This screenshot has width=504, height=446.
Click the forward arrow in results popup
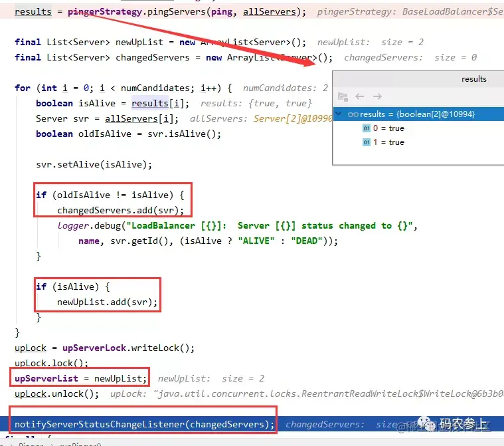point(377,96)
